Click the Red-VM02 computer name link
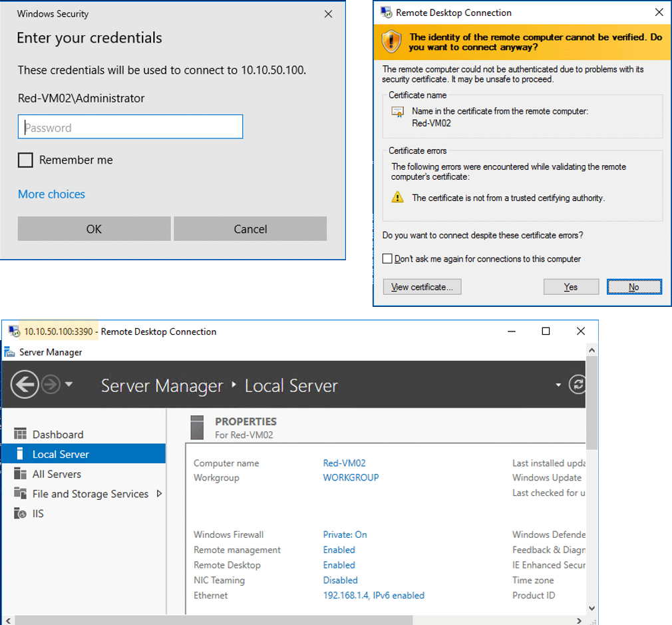The width and height of the screenshot is (672, 625). (x=344, y=463)
